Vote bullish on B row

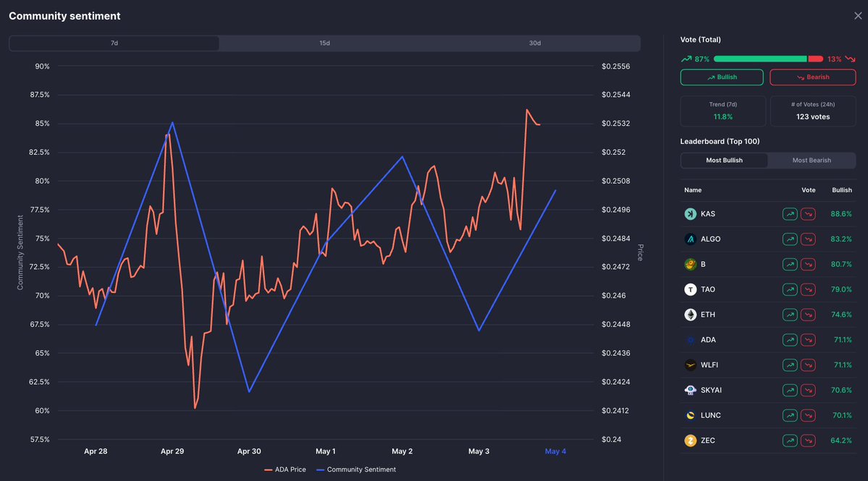pos(790,264)
